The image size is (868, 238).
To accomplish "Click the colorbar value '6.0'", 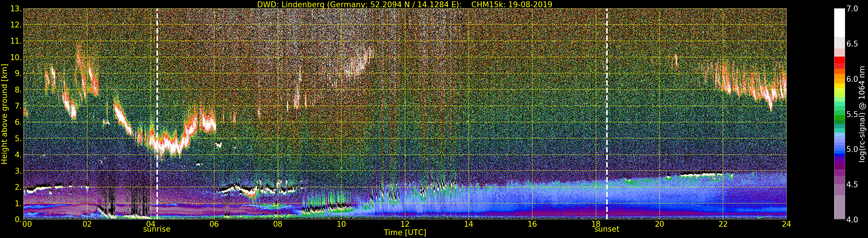I will point(852,79).
